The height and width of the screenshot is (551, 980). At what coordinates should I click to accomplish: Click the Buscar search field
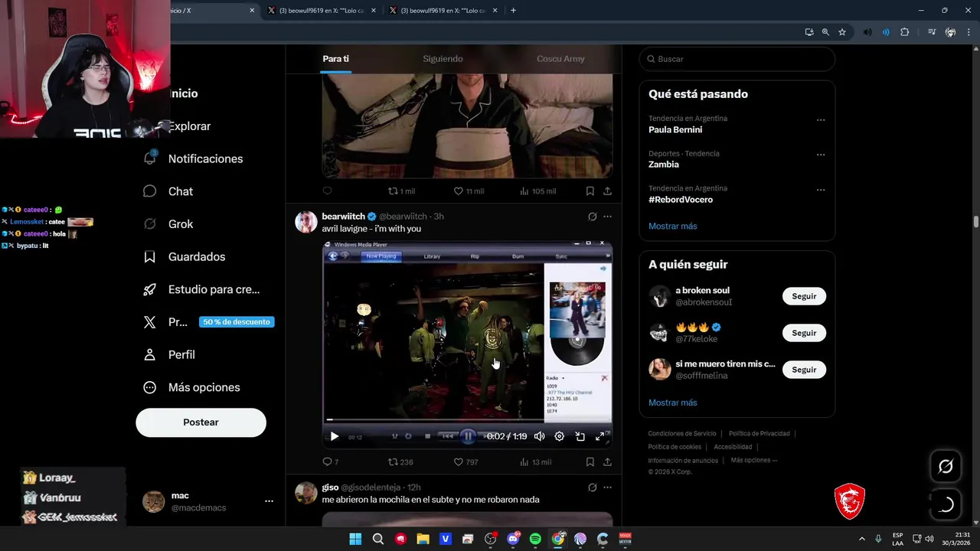(x=737, y=59)
